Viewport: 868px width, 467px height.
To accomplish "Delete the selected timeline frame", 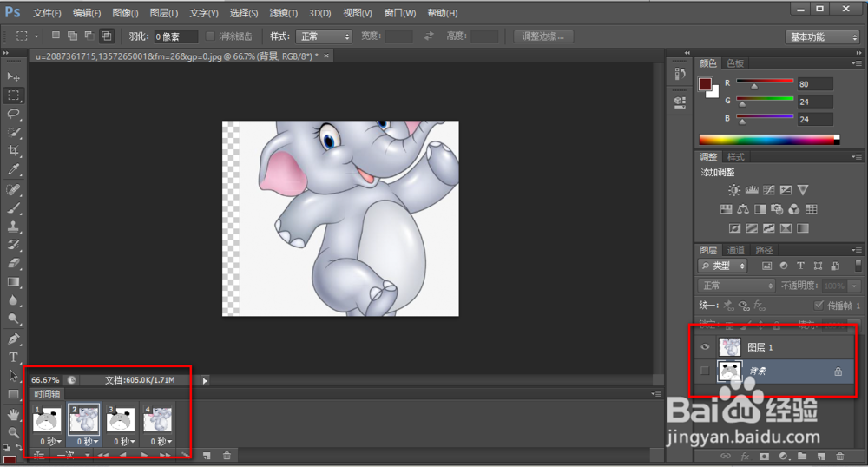I will tap(227, 456).
